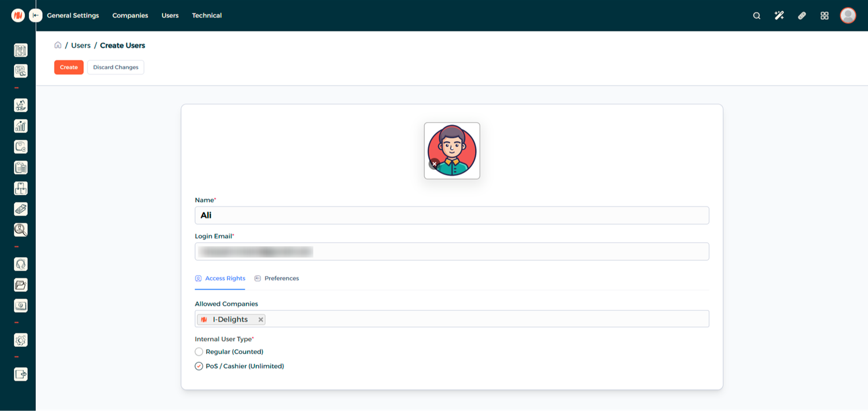Click the Name input field containing Ali
Image resolution: width=868 pixels, height=411 pixels.
point(451,215)
